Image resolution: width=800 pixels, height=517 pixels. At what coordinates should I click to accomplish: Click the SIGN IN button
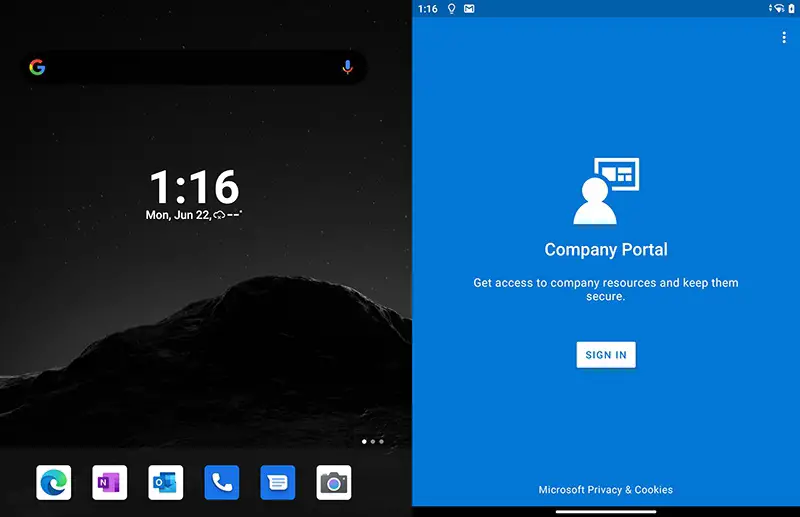[606, 355]
